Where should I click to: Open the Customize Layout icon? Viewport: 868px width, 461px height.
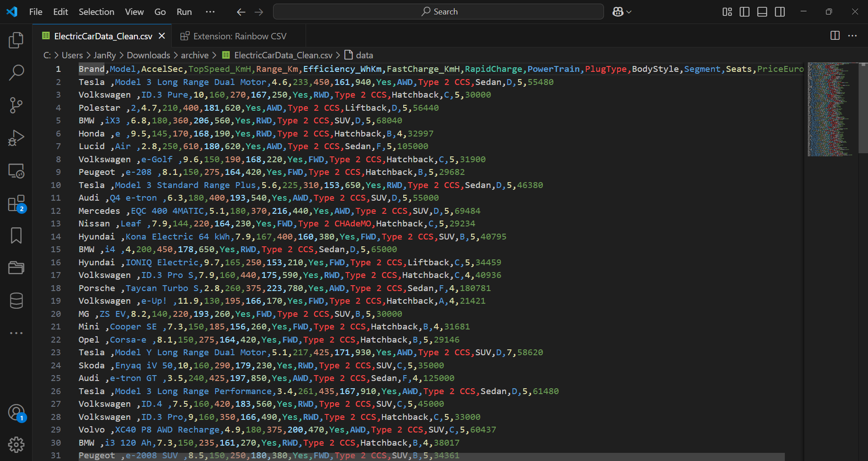coord(727,12)
